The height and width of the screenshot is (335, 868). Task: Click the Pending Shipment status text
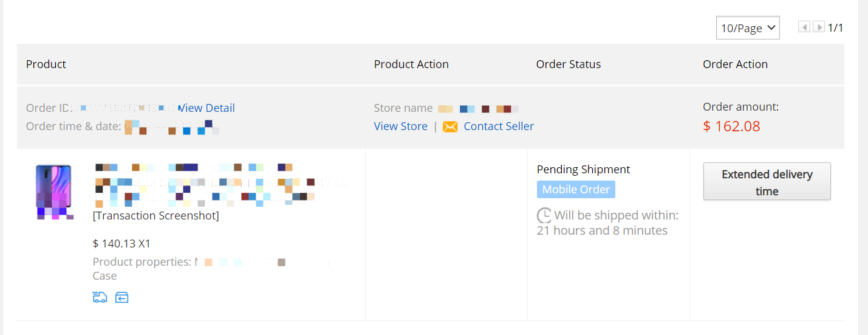click(583, 170)
